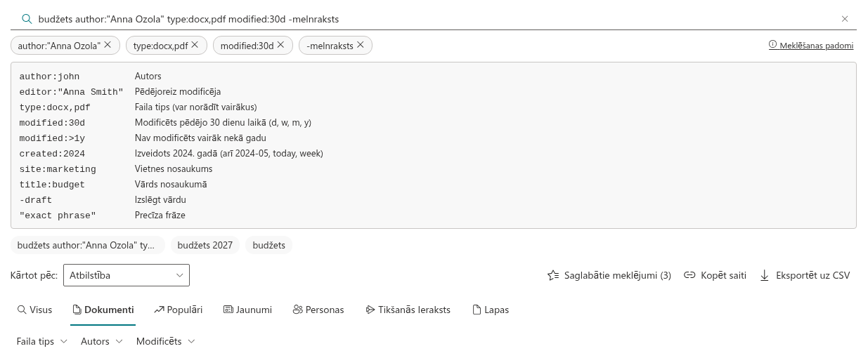Expand the Autors filter
Image resolution: width=868 pixels, height=358 pixels.
[x=102, y=341]
